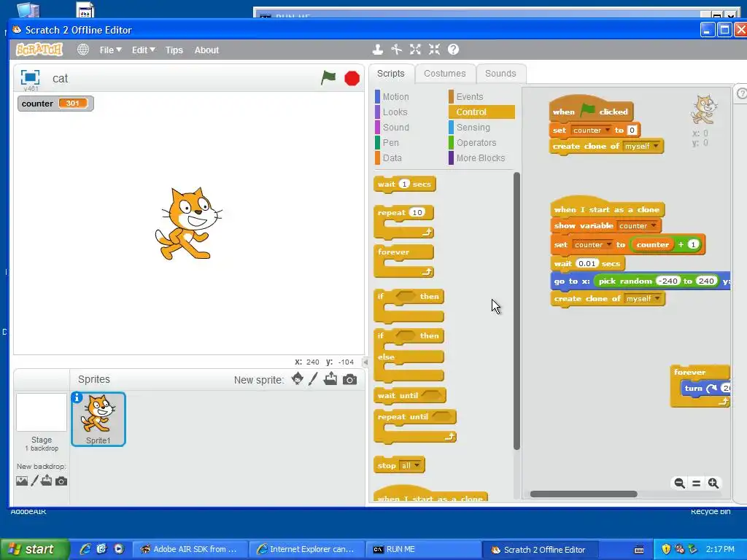The image size is (747, 560).
Task: Reset scripts area zoom
Action: click(x=696, y=483)
